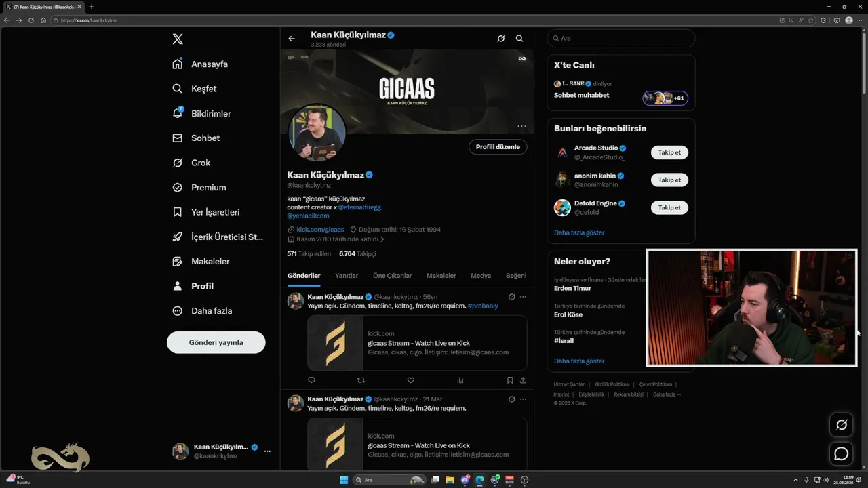Switch to Beğeni tab
The width and height of the screenshot is (868, 488).
coord(516,276)
